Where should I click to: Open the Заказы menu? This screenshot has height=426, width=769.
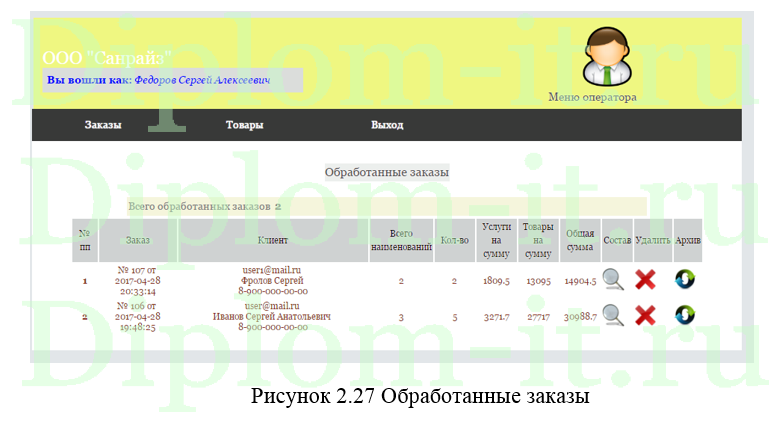click(x=103, y=125)
